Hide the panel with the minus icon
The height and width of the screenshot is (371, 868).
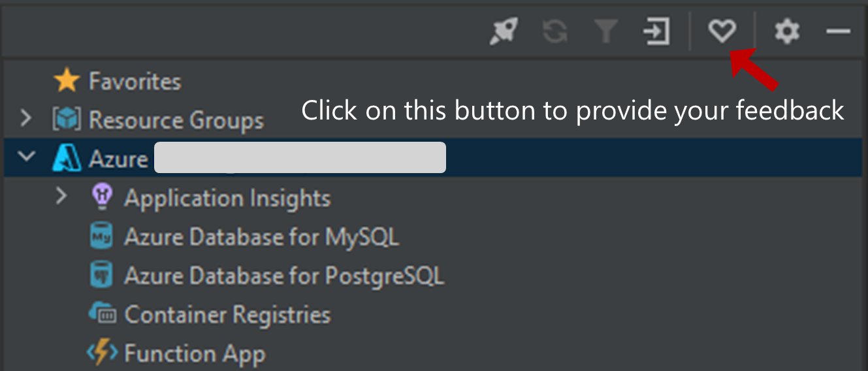[x=838, y=31]
